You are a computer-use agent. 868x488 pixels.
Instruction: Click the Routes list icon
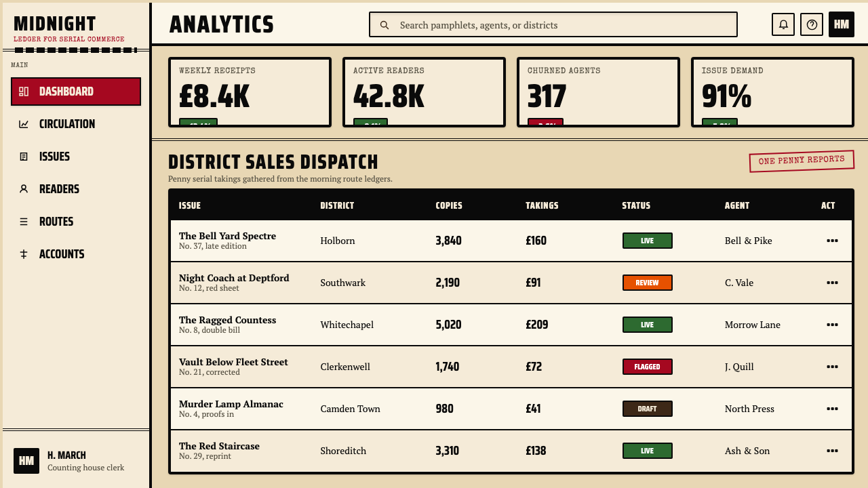24,222
